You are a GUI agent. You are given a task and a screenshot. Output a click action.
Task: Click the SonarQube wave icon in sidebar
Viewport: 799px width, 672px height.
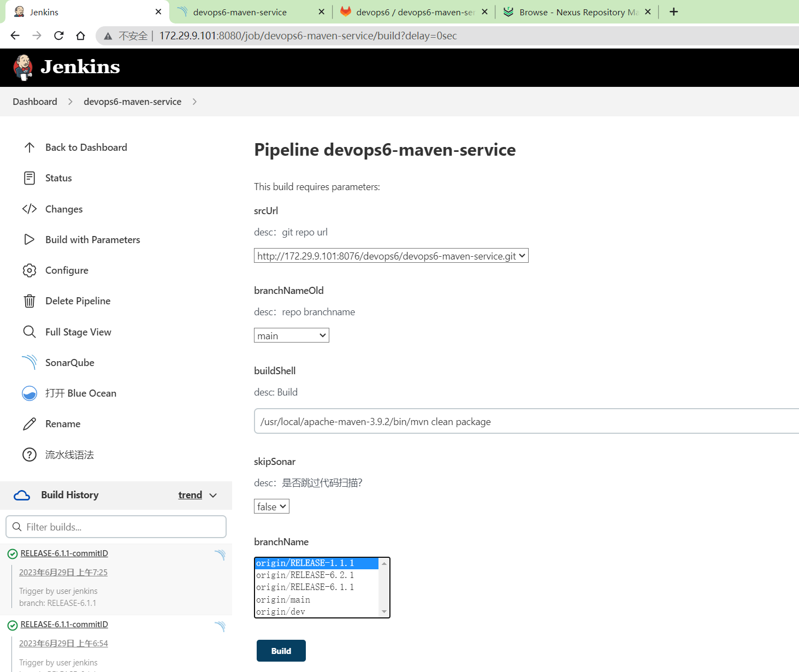[x=29, y=362]
